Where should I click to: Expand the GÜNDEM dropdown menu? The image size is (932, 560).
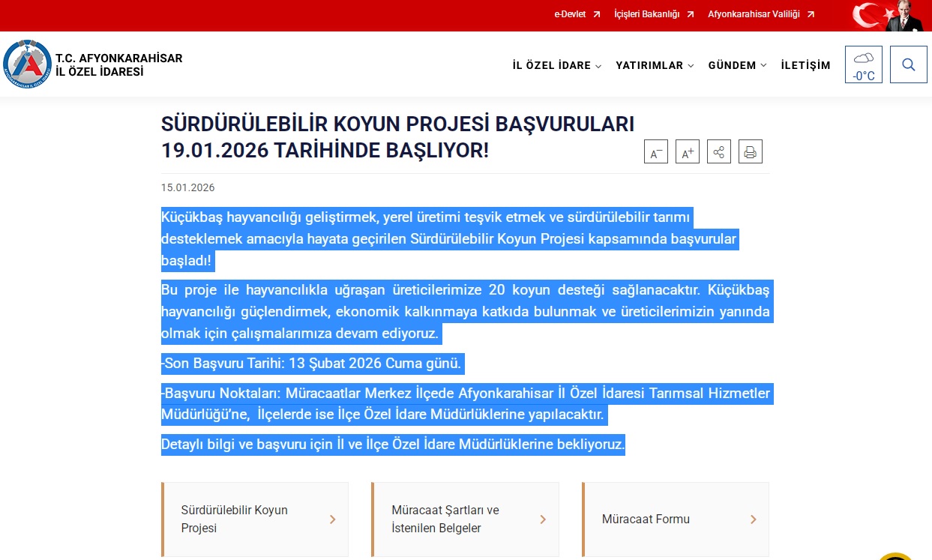(736, 65)
